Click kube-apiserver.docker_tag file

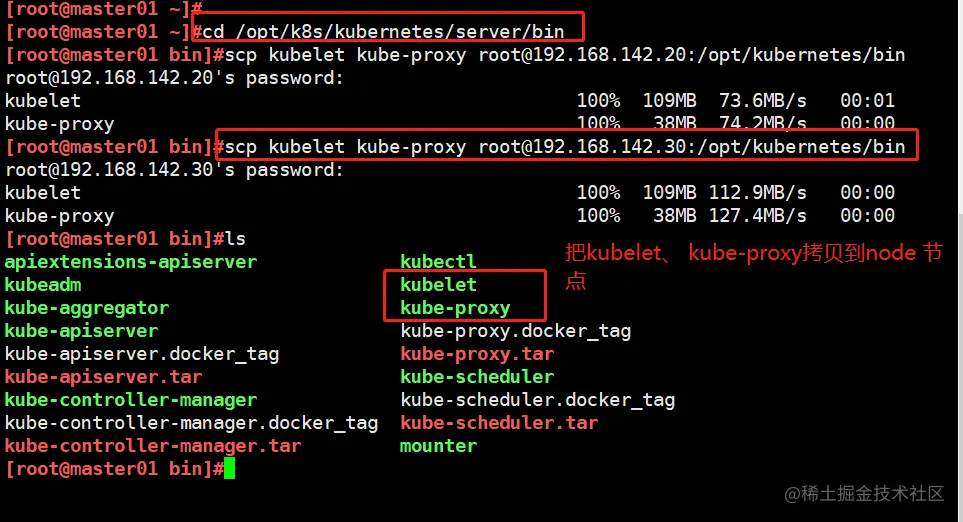142,354
